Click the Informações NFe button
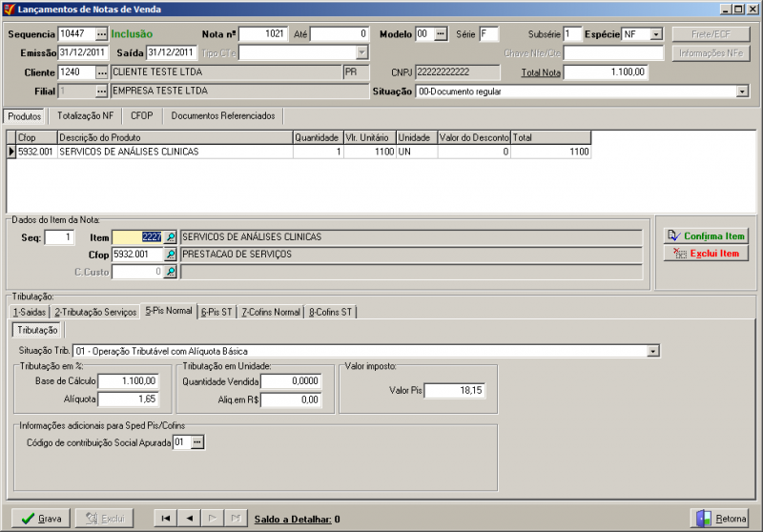 (711, 53)
